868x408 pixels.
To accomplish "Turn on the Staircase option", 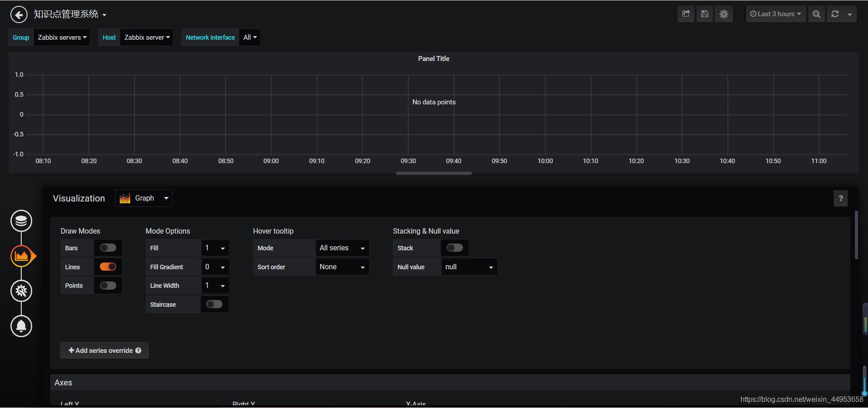I will (214, 304).
